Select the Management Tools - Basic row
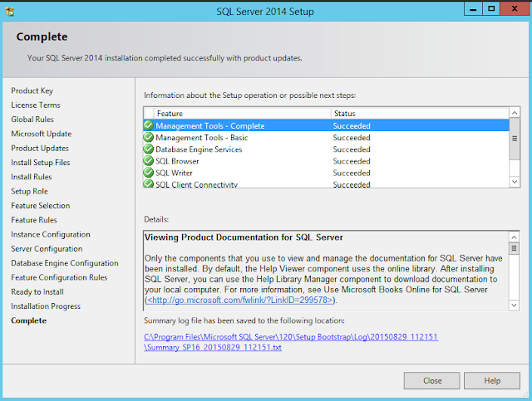The height and width of the screenshot is (401, 532). tap(326, 138)
